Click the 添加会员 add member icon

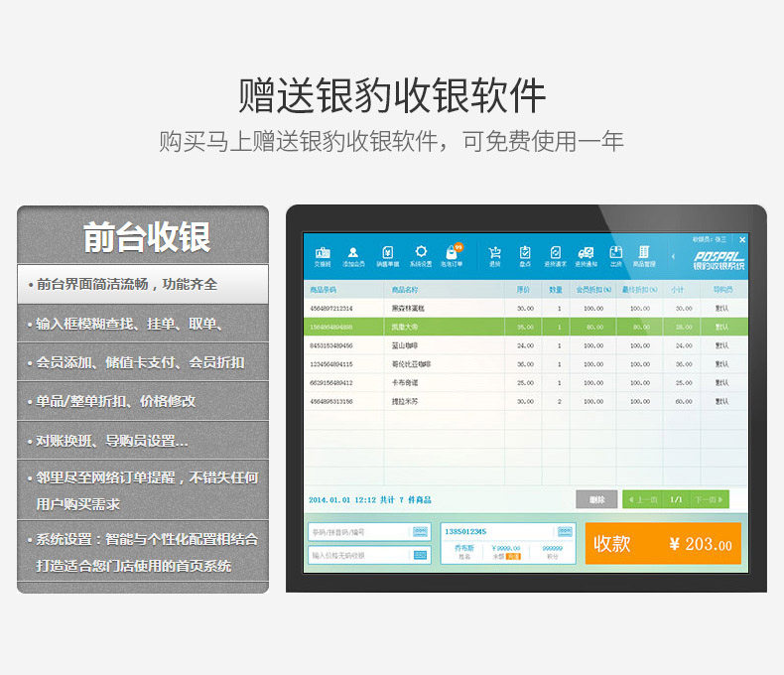[x=353, y=256]
